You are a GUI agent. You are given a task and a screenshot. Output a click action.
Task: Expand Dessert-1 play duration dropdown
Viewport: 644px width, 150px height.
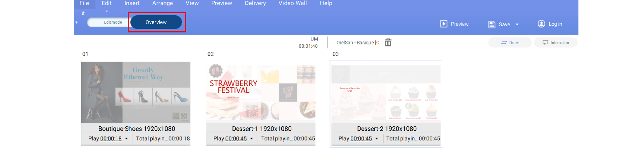click(251, 139)
